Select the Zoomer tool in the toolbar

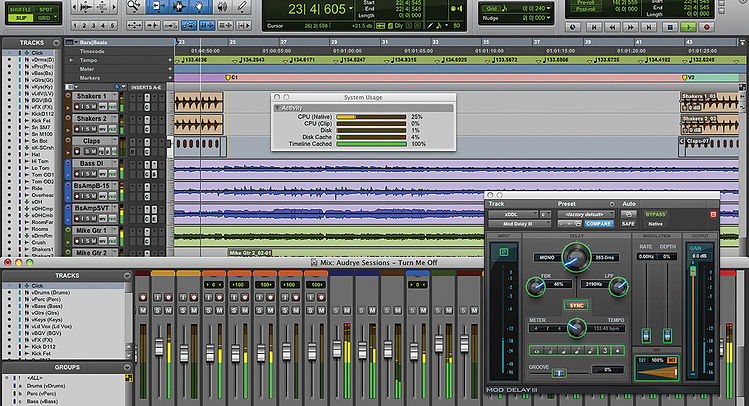(135, 6)
